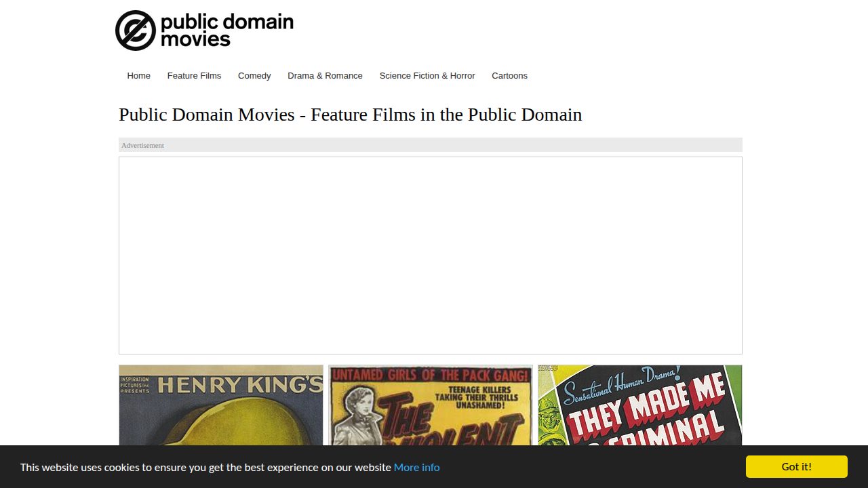Click the page heading 'Public Domain Movies - Feature Films in the Public Domain'

click(351, 115)
